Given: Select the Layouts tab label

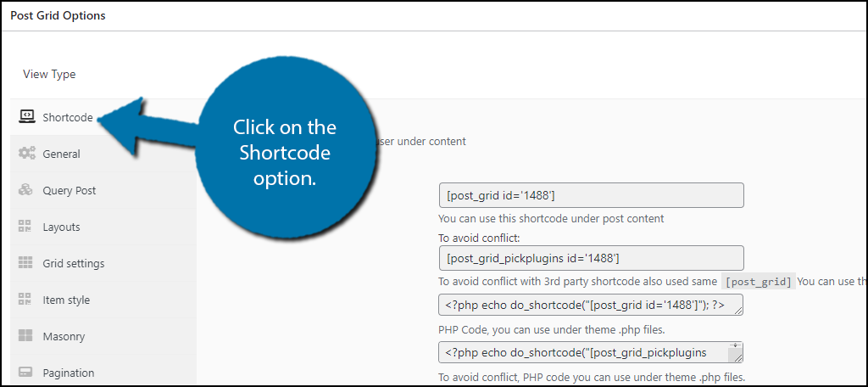Looking at the screenshot, I should (x=61, y=227).
